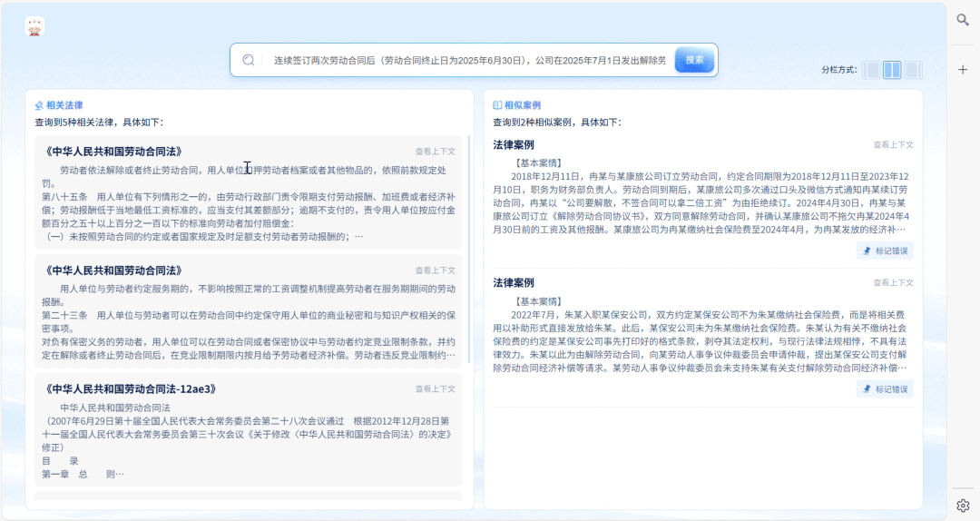Open the sidebar search magnifier icon
Viewport: 980px width, 521px height.
point(963,19)
